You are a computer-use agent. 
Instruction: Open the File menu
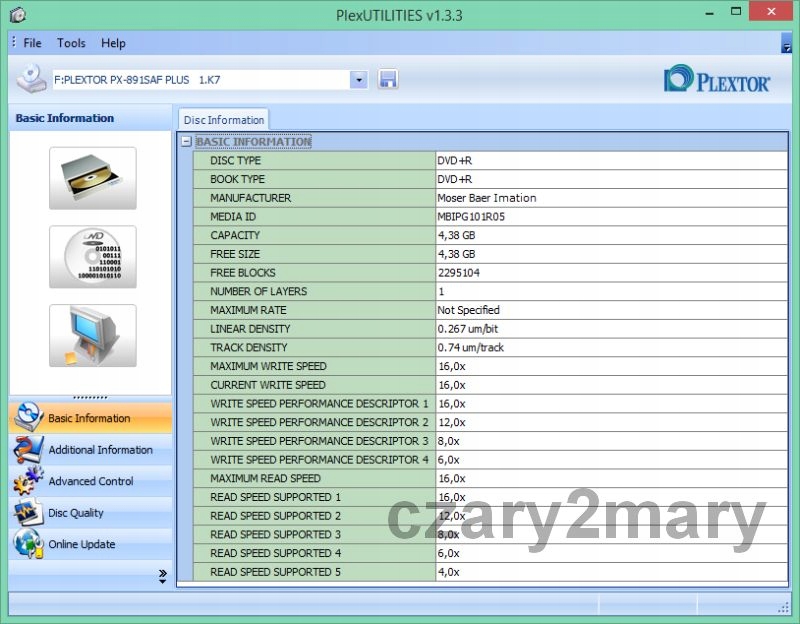click(32, 43)
